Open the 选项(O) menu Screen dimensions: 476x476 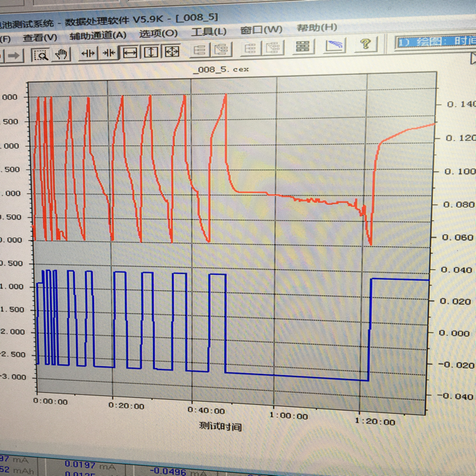158,34
